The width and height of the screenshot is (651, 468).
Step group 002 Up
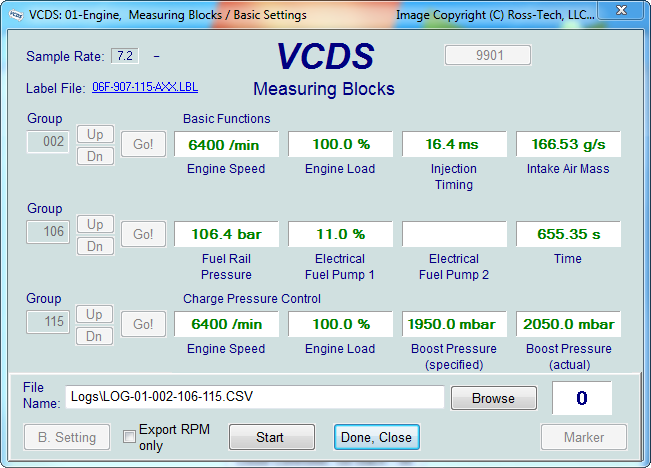coord(95,134)
